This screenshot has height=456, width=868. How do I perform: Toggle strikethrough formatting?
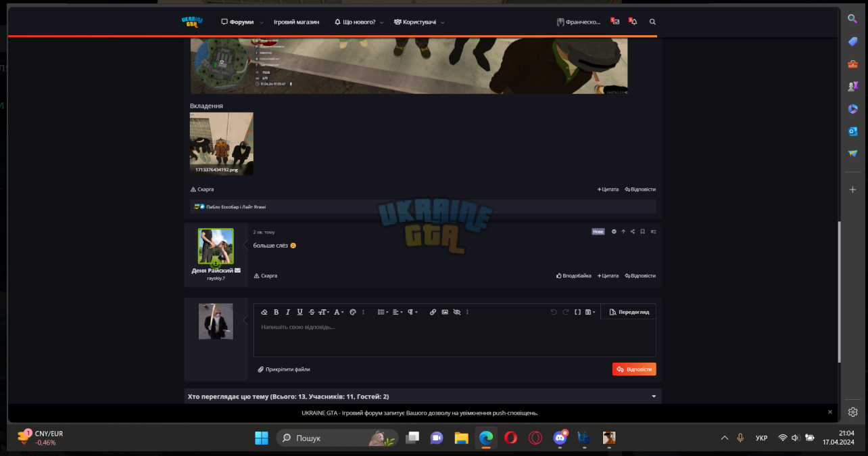pos(312,312)
